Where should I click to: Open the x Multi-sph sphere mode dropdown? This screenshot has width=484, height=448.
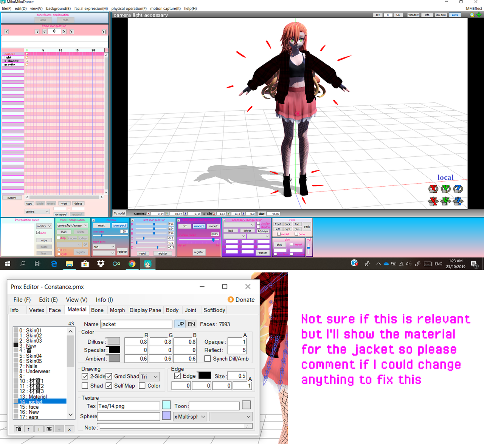coord(190,417)
